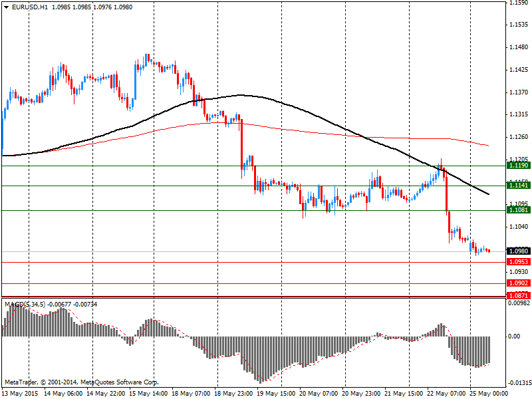Click the 18 May 23:00 time label
The width and height of the screenshot is (532, 399).
234,394
